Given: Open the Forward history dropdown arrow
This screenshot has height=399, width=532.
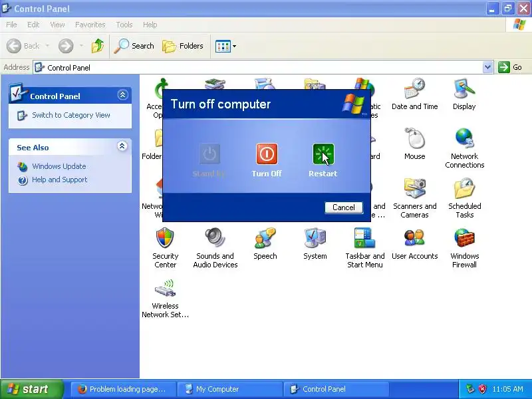Looking at the screenshot, I should pyautogui.click(x=81, y=46).
